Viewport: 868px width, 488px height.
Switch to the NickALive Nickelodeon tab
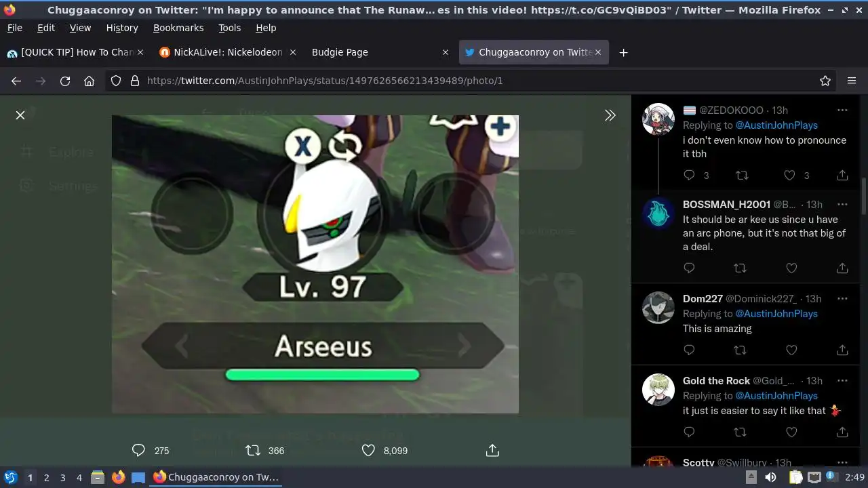(x=227, y=52)
